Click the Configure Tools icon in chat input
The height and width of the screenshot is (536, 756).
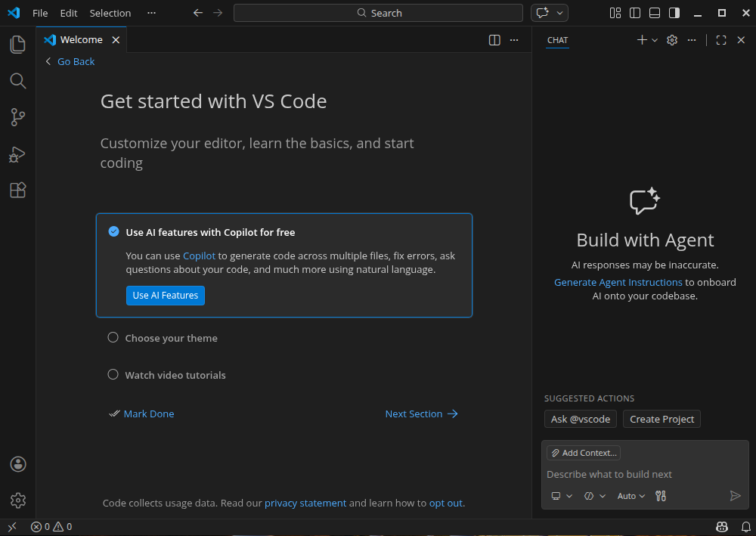[x=661, y=496]
